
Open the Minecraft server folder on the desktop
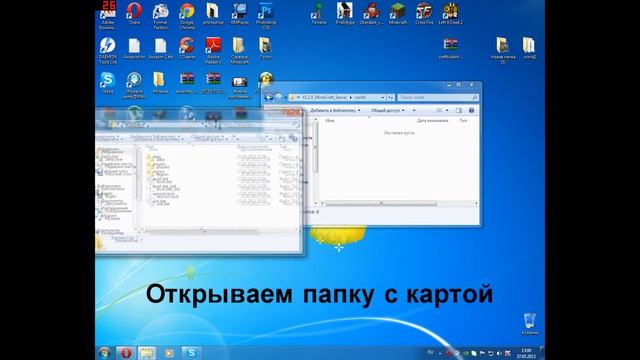pos(239,50)
